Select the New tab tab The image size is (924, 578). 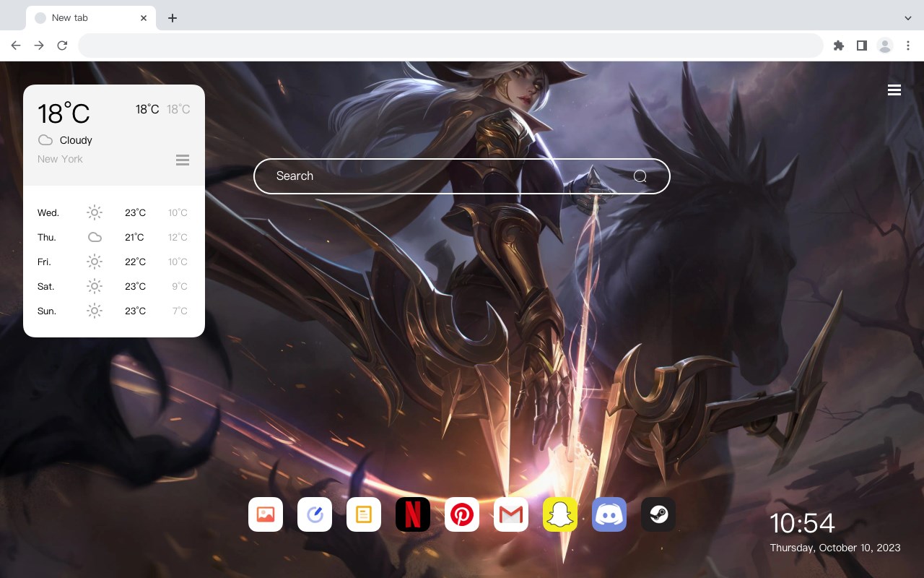[91, 18]
